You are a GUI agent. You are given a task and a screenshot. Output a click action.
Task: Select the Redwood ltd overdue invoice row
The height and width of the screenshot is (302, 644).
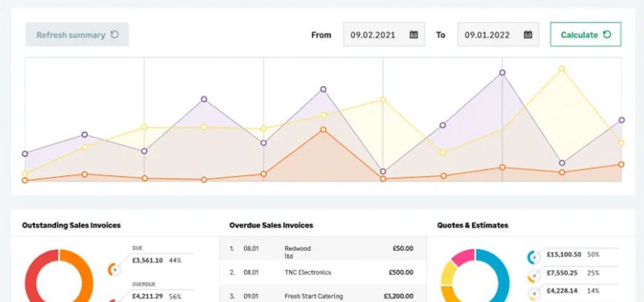pos(323,249)
